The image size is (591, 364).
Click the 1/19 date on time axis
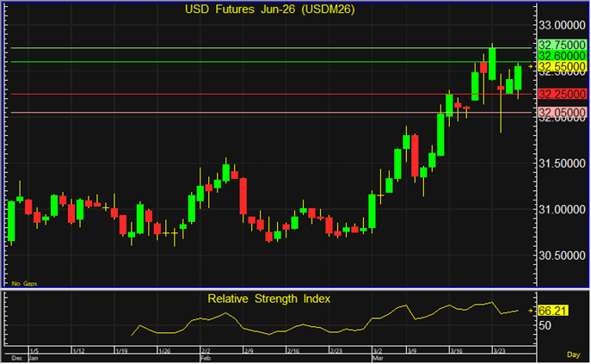pyautogui.click(x=121, y=351)
